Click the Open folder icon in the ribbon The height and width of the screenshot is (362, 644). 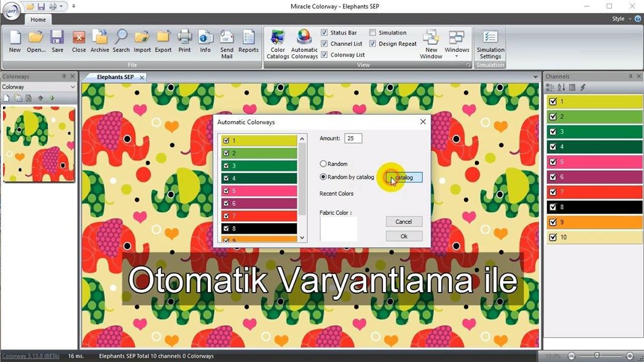[x=36, y=42]
